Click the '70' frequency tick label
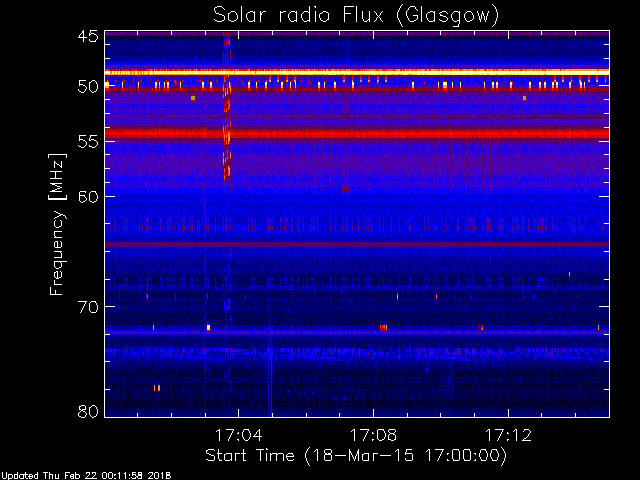The height and width of the screenshot is (480, 640). 88,307
